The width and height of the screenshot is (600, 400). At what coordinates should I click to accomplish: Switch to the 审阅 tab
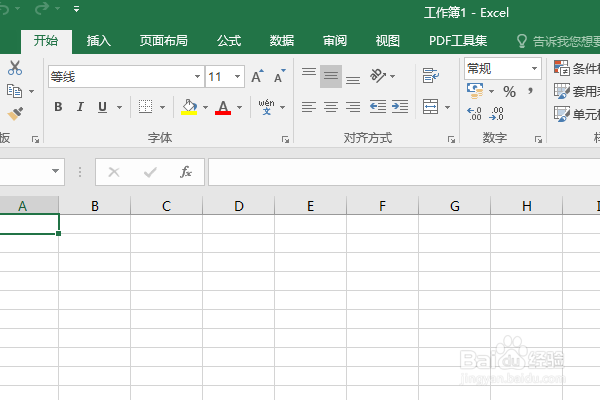[335, 41]
